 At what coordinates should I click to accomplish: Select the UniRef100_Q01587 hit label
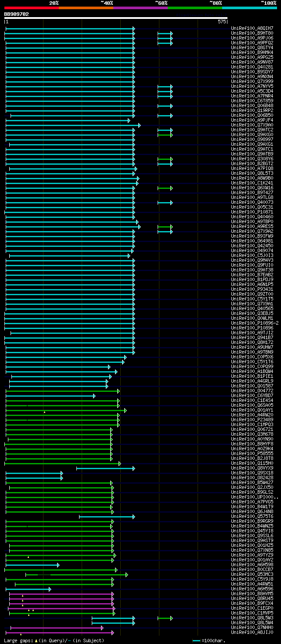click(252, 386)
